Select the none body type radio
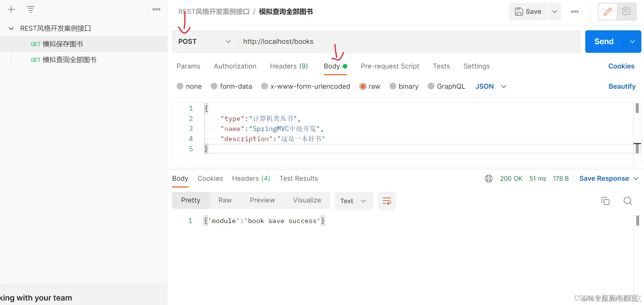Image resolution: width=644 pixels, height=305 pixels. click(180, 86)
